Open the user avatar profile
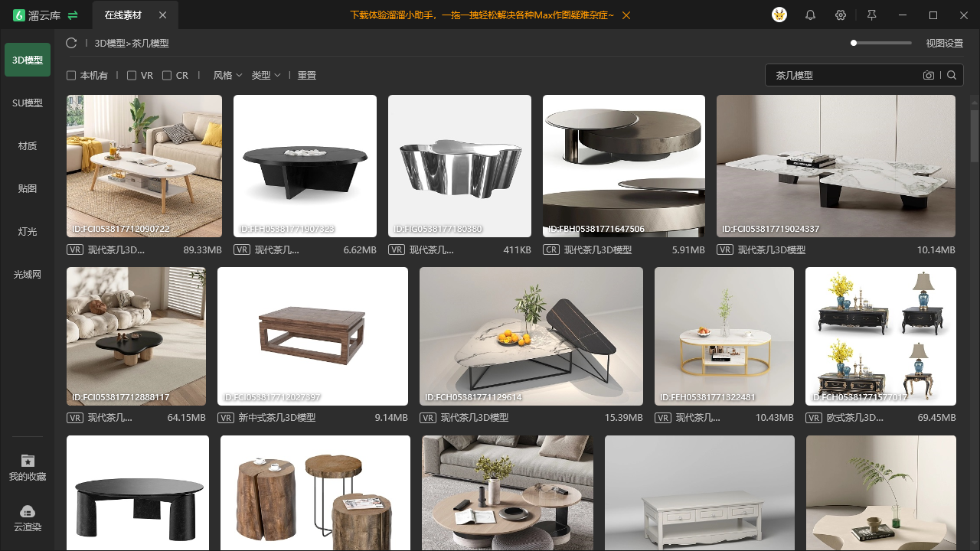Screen dimensions: 980x551 [x=779, y=15]
